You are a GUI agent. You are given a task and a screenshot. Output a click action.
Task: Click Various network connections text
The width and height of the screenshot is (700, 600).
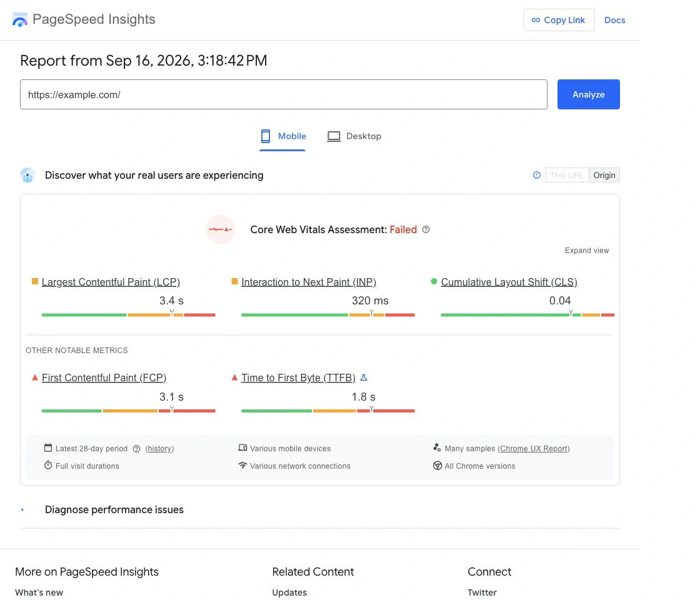300,466
